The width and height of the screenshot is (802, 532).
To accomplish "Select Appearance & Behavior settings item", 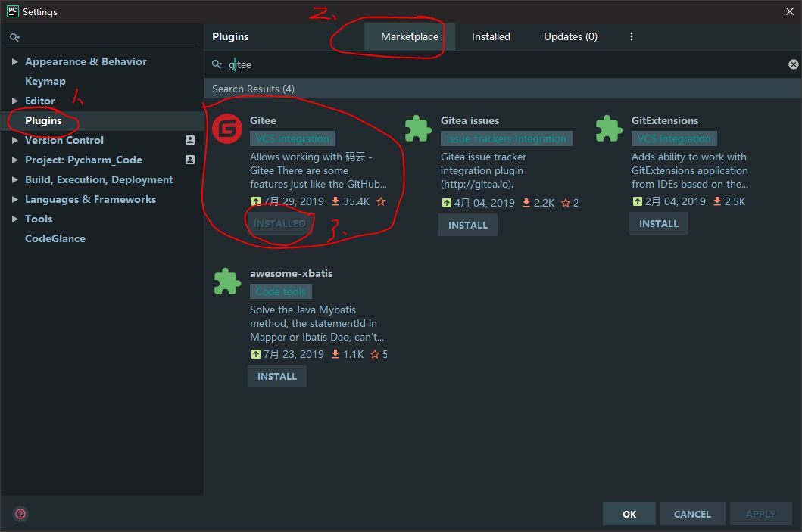I will (86, 61).
